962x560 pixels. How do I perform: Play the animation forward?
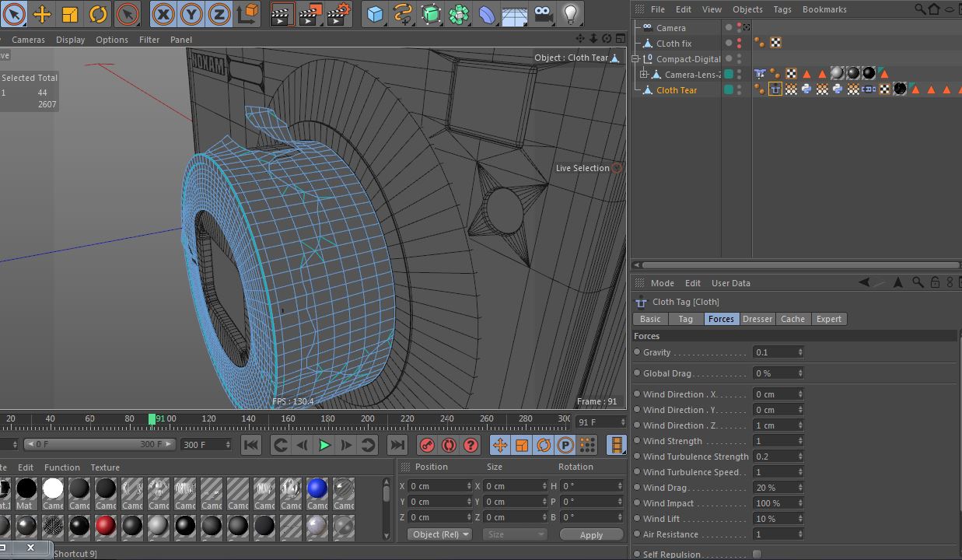[325, 445]
